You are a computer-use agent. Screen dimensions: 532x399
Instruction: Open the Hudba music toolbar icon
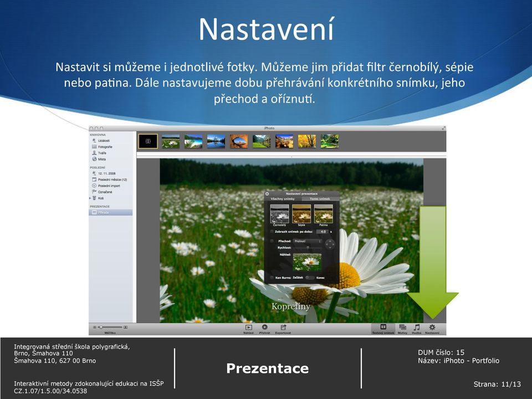(416, 329)
